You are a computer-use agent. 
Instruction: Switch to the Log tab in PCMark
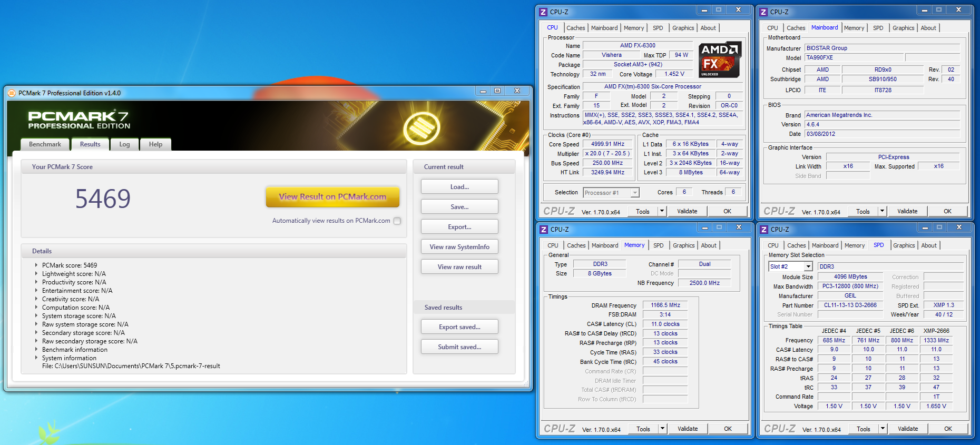124,144
